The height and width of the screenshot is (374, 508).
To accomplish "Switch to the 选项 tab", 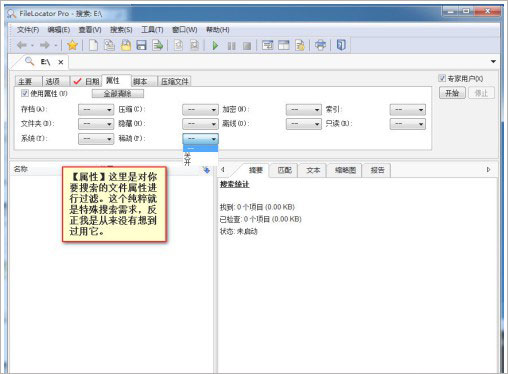I will [56, 81].
